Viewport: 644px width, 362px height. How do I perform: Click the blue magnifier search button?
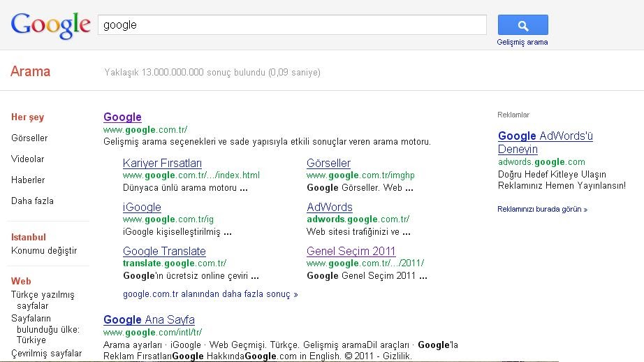(522, 25)
